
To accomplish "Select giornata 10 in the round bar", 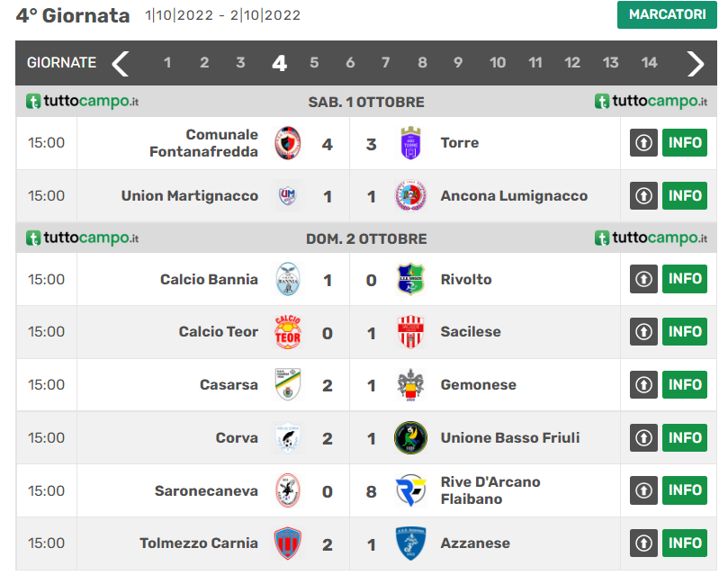I will [x=498, y=63].
